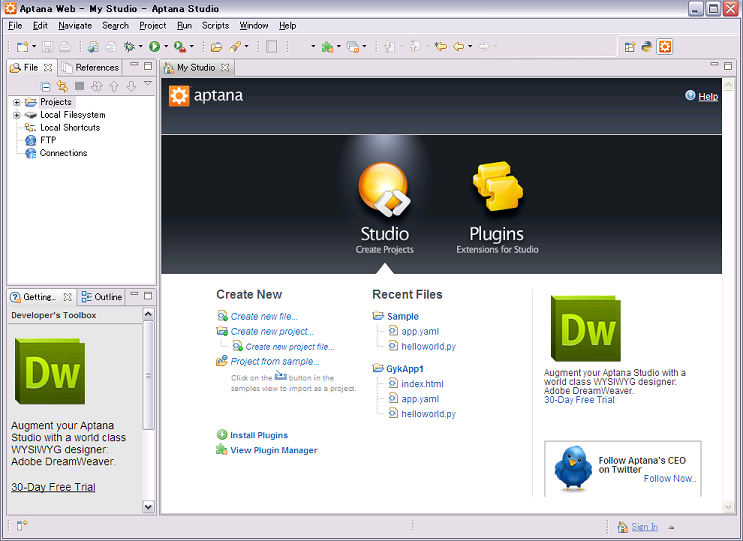Open the View Plugin Manager link
This screenshot has width=743, height=541.
[x=274, y=450]
